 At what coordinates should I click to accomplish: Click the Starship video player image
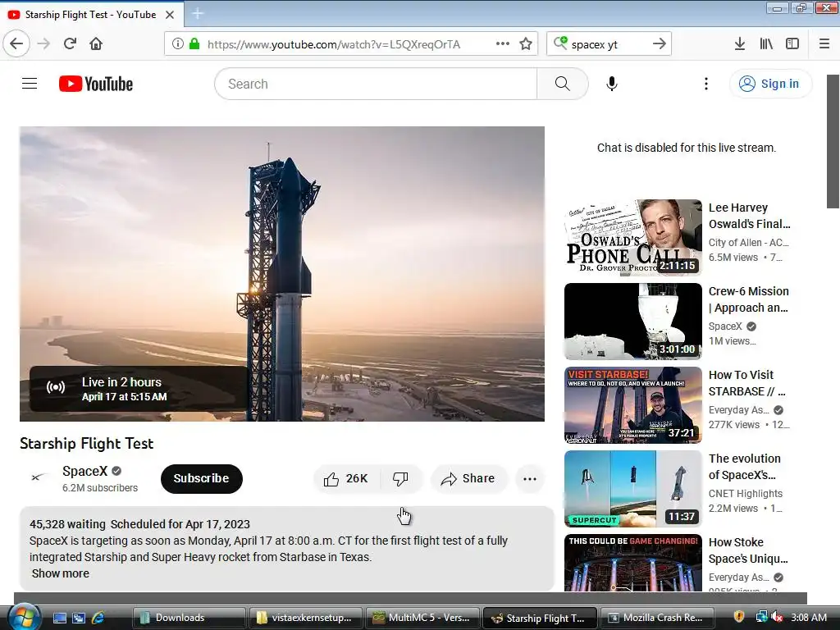(282, 274)
